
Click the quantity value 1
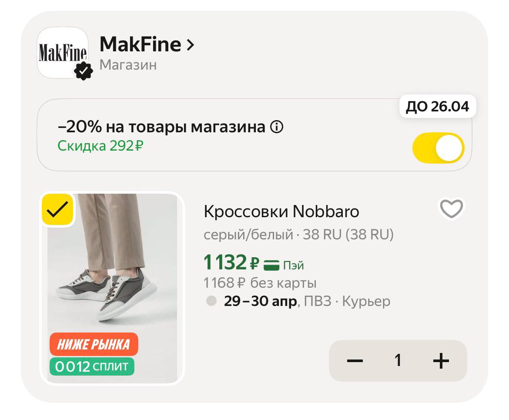[x=398, y=361]
